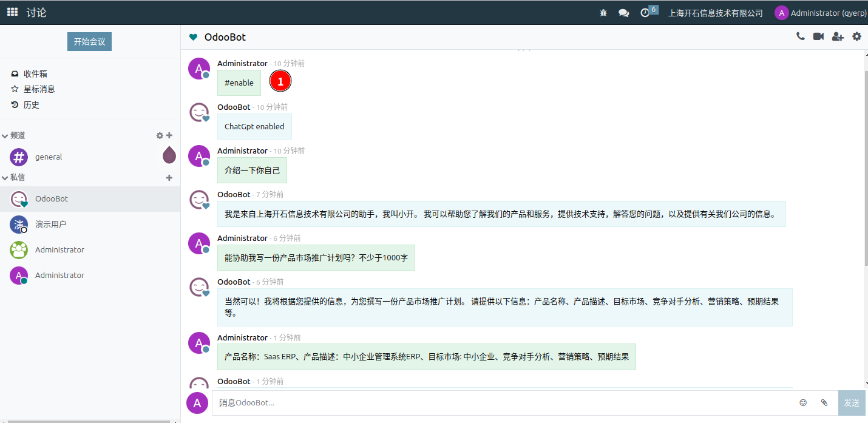The height and width of the screenshot is (423, 868).
Task: Click the 开始会议 button
Action: click(x=89, y=42)
